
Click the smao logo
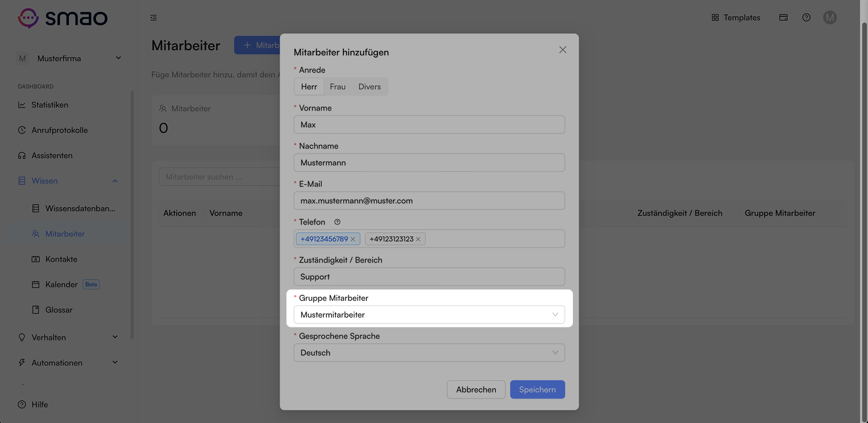tap(62, 18)
